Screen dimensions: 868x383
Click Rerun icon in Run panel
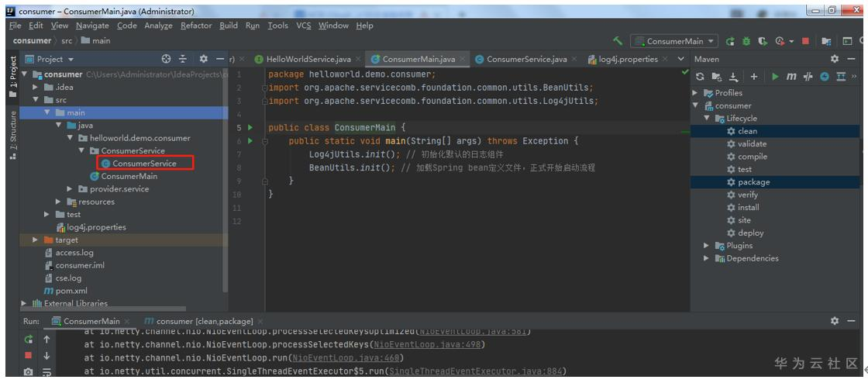(28, 340)
